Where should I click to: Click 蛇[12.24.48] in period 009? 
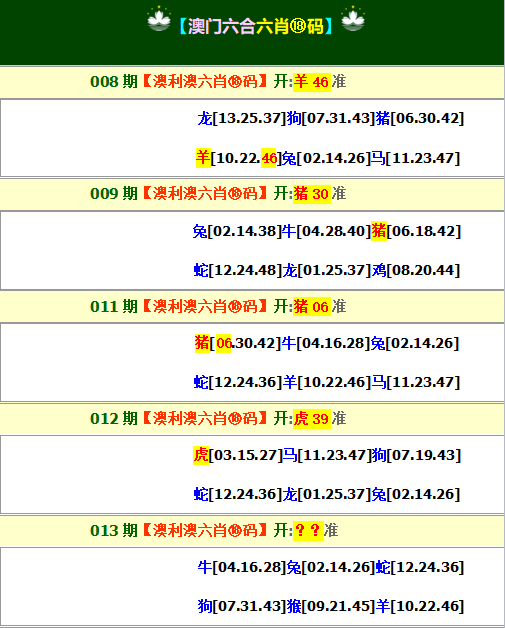click(238, 270)
